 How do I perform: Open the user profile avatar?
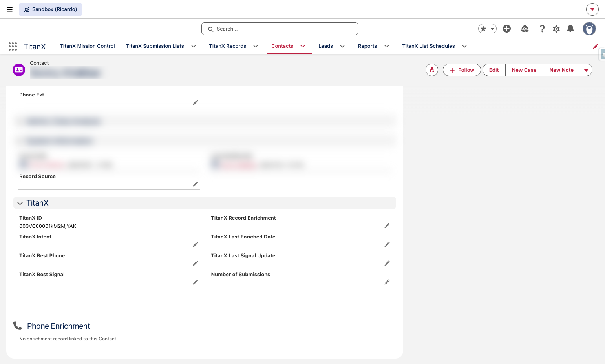pyautogui.click(x=589, y=29)
